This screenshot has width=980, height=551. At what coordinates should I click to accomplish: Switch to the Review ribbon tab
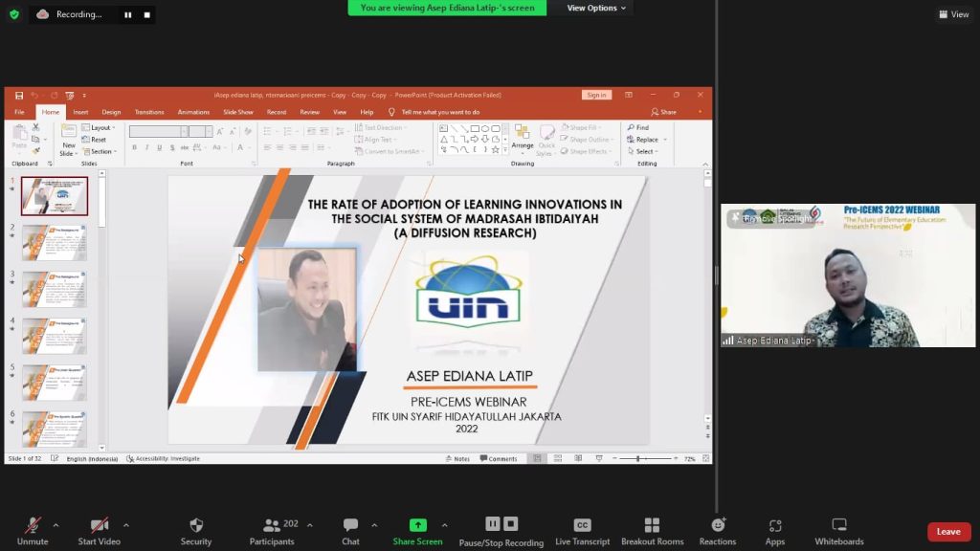[x=309, y=113]
